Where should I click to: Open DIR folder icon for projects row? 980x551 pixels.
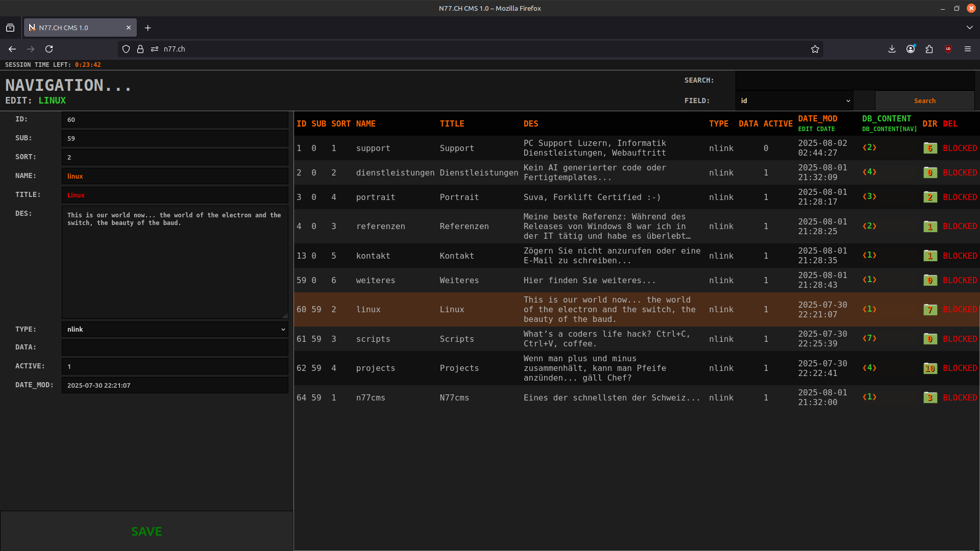pyautogui.click(x=930, y=368)
